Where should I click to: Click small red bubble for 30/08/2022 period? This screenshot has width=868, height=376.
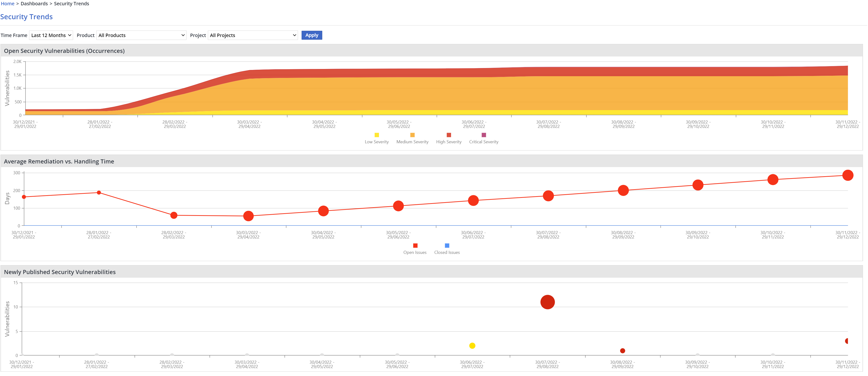(x=622, y=351)
